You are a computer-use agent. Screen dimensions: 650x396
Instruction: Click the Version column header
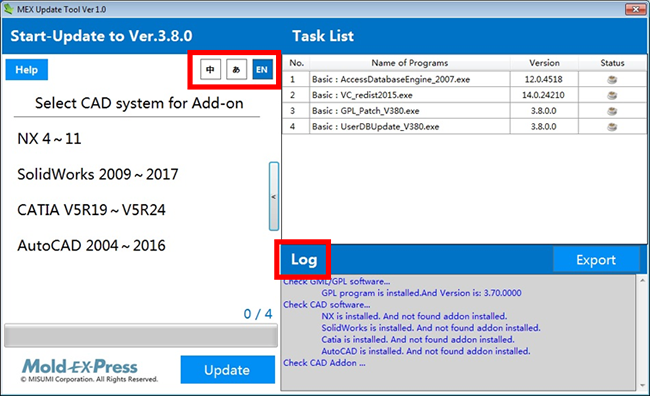pos(544,63)
